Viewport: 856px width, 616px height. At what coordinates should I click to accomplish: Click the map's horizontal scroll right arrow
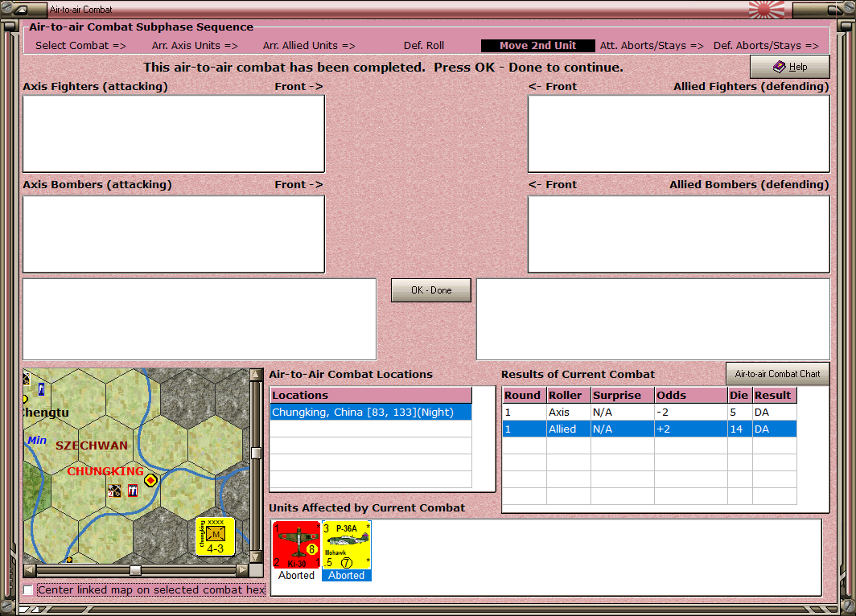[242, 570]
